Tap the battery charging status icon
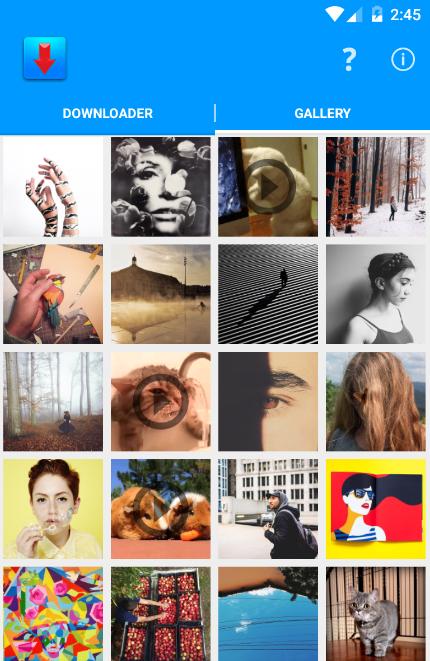This screenshot has width=430, height=661. (x=376, y=15)
